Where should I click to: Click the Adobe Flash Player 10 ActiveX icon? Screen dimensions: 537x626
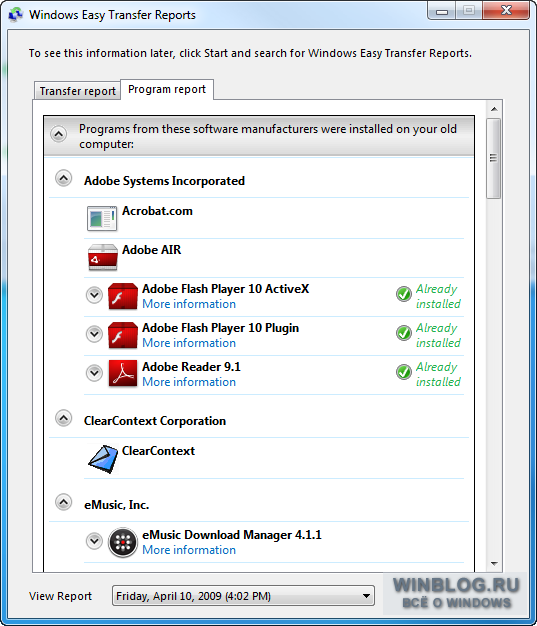pyautogui.click(x=123, y=296)
